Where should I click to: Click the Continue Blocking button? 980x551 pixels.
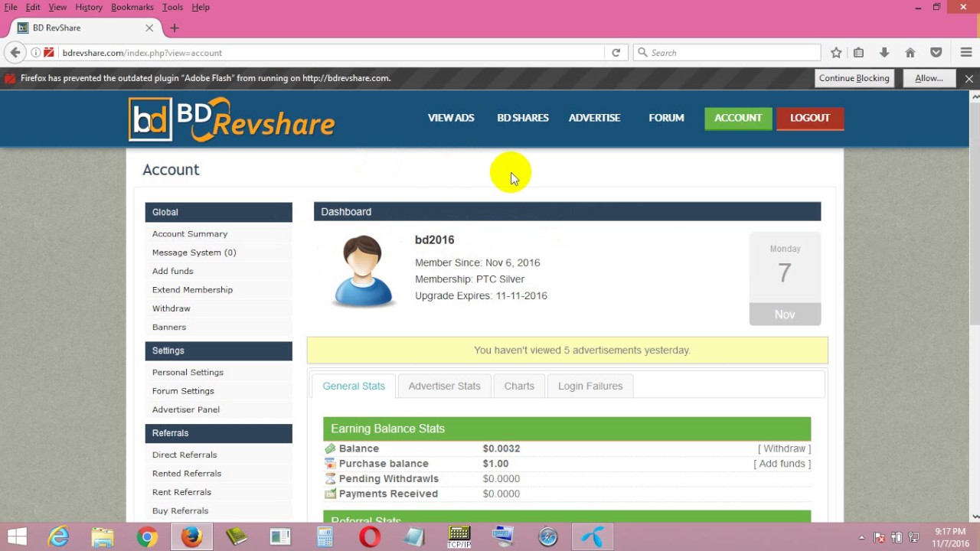click(x=854, y=78)
